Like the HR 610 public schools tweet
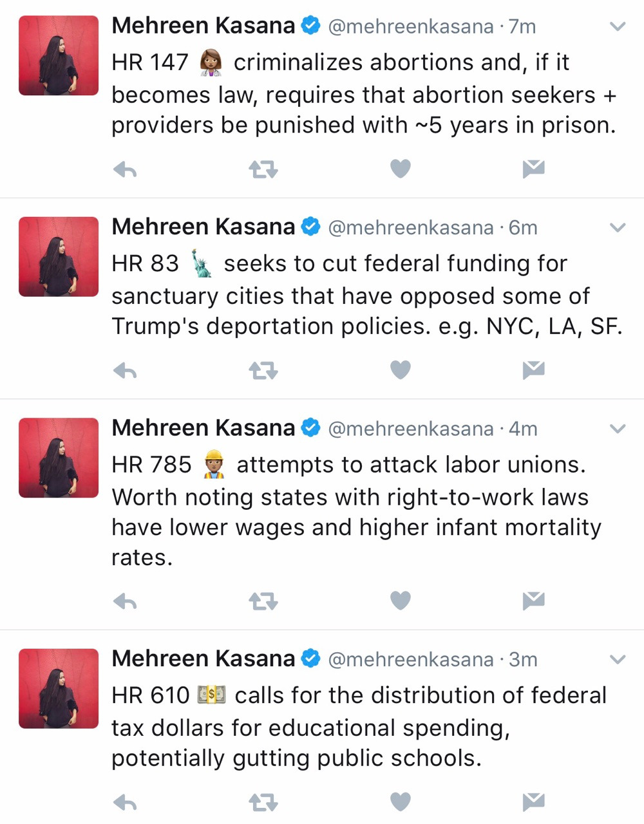This screenshot has width=644, height=824. click(401, 801)
